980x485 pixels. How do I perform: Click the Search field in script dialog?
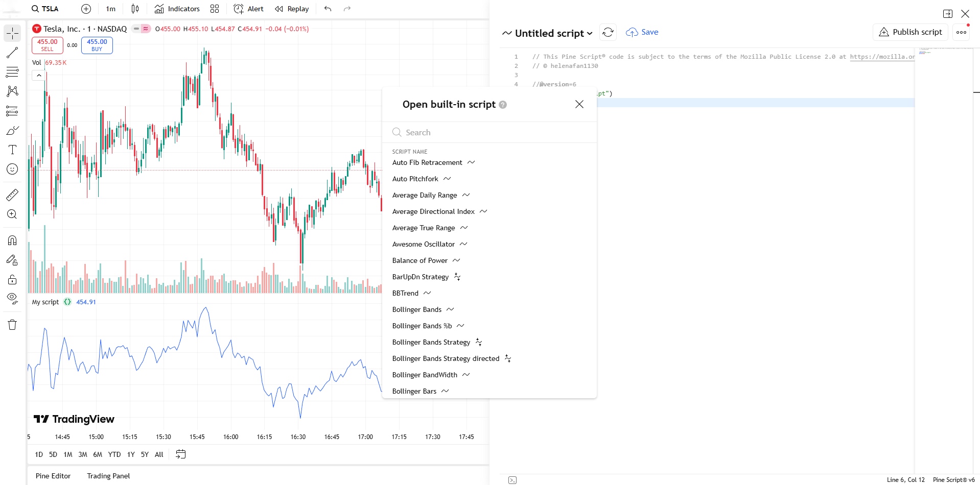[491, 132]
